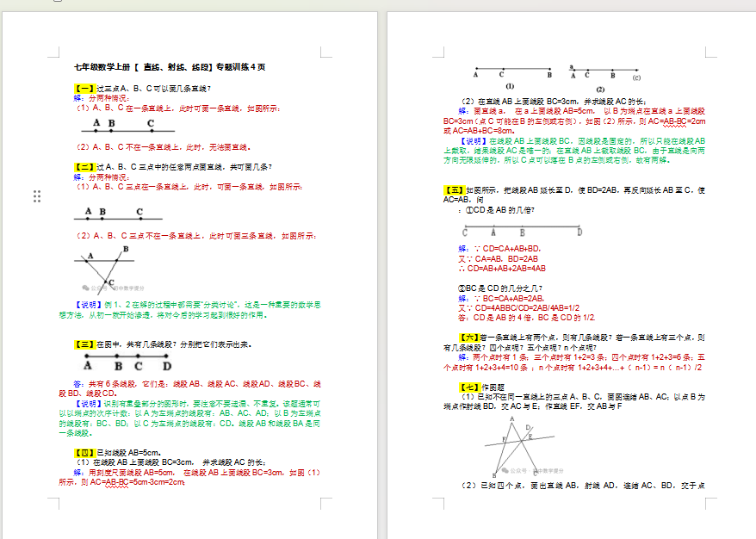Click the heading "【四】已知线段AB=5cm。"
This screenshot has width=756, height=539.
point(118,452)
